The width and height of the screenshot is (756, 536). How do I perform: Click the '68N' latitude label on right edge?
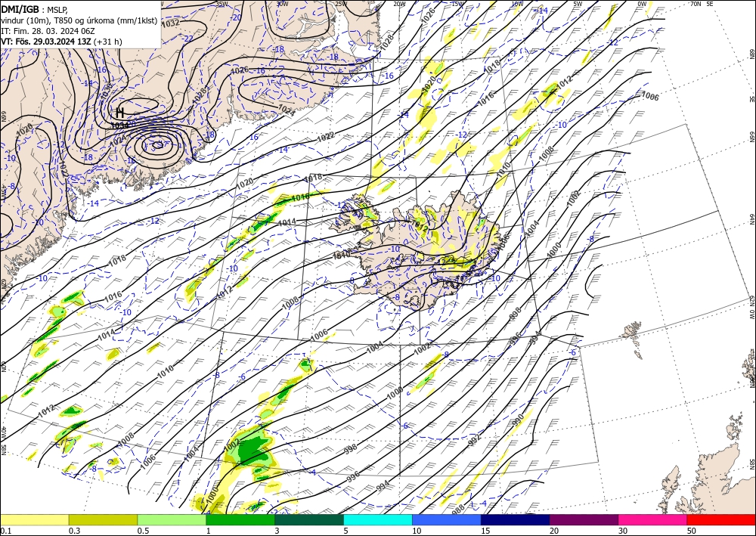[751, 54]
